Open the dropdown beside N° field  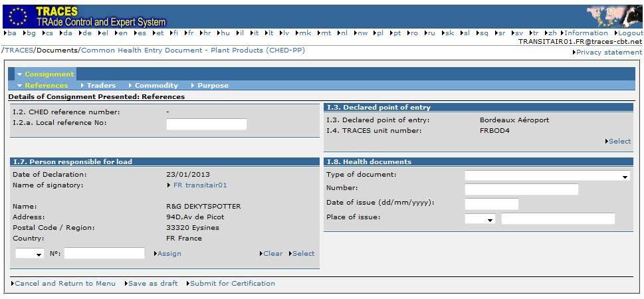click(29, 253)
